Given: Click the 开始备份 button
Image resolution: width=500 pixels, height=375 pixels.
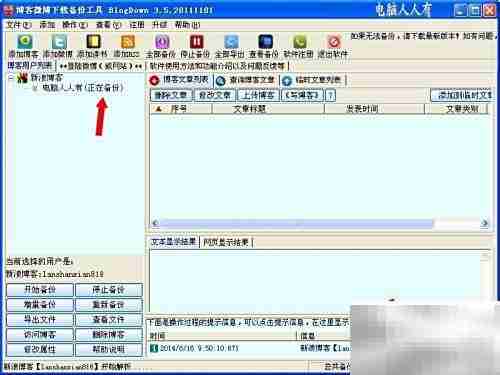Looking at the screenshot, I should [x=40, y=290].
